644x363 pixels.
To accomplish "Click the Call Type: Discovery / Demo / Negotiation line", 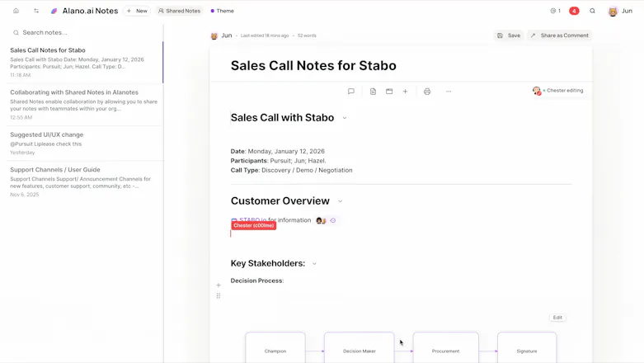I will tap(292, 170).
